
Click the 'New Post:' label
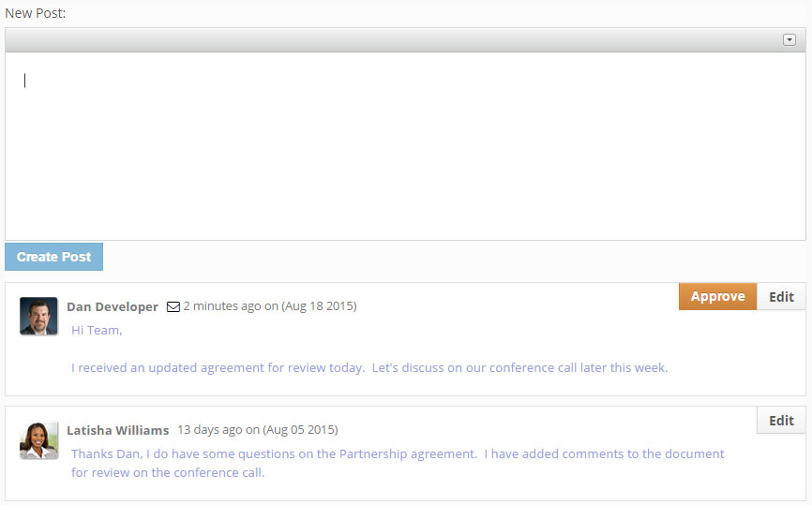[x=36, y=13]
